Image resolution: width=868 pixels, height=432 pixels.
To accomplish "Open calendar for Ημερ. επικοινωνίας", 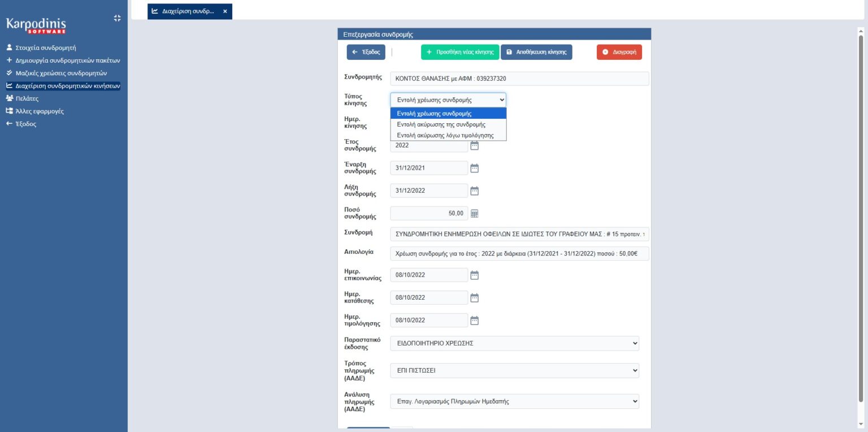I will [474, 275].
